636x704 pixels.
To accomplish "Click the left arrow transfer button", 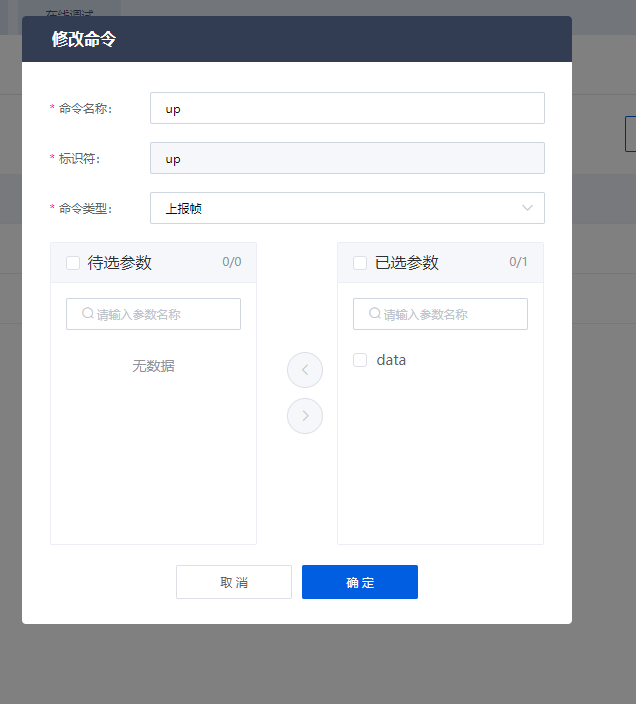I will pyautogui.click(x=305, y=370).
